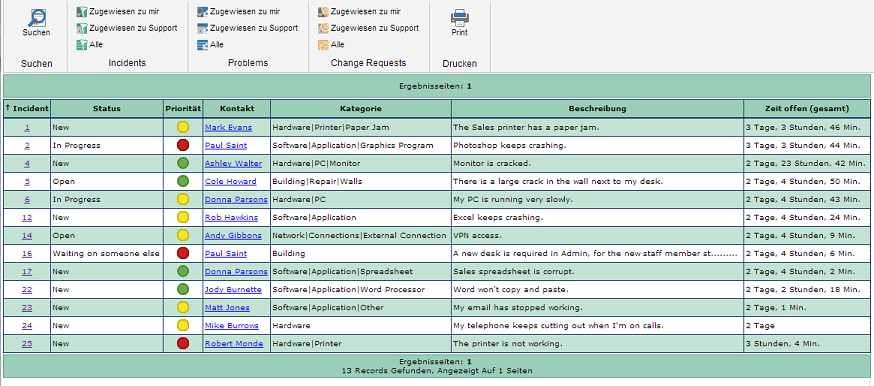Sort by the Kategorie column header
Image resolution: width=874 pixels, height=386 pixels.
361,109
